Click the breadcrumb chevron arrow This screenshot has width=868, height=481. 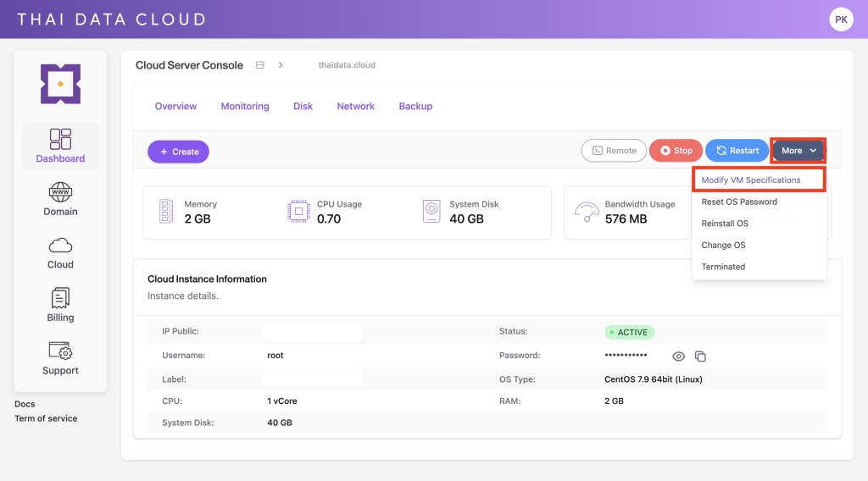[280, 65]
